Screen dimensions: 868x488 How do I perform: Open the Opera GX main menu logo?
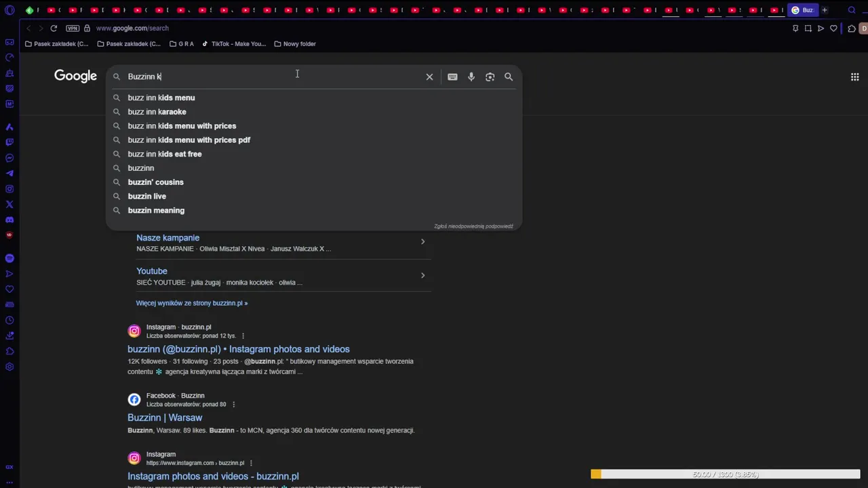[9, 10]
